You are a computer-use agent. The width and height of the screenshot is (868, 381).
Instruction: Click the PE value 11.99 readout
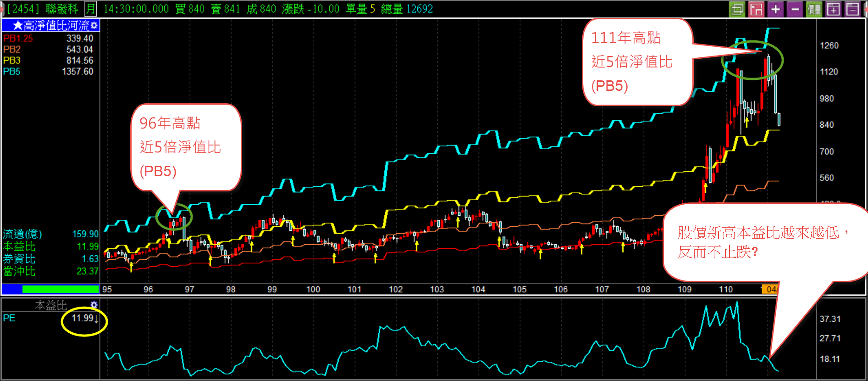[x=83, y=318]
